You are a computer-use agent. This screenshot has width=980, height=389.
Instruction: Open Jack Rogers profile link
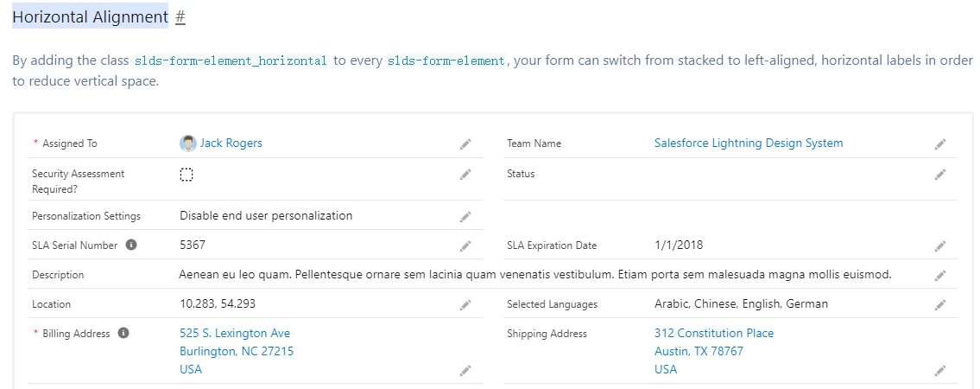click(x=231, y=143)
